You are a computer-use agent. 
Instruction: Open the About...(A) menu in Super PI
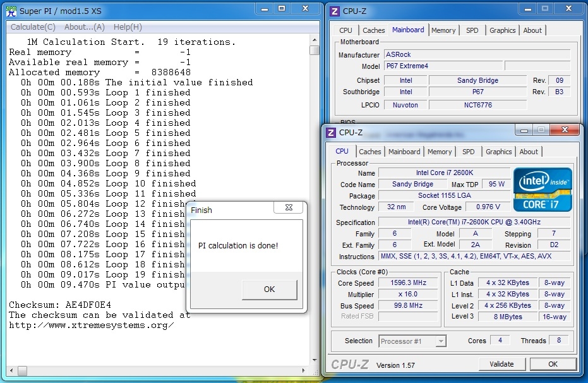point(85,27)
